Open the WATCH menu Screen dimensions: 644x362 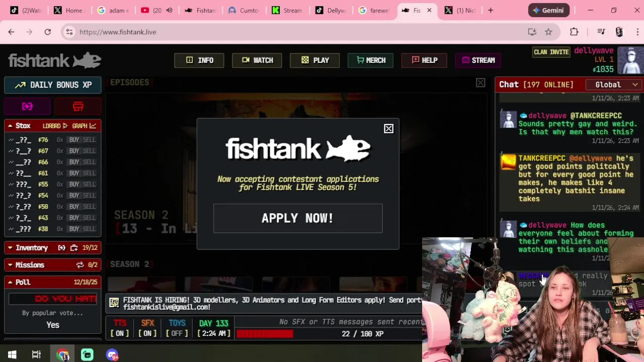coord(257,60)
